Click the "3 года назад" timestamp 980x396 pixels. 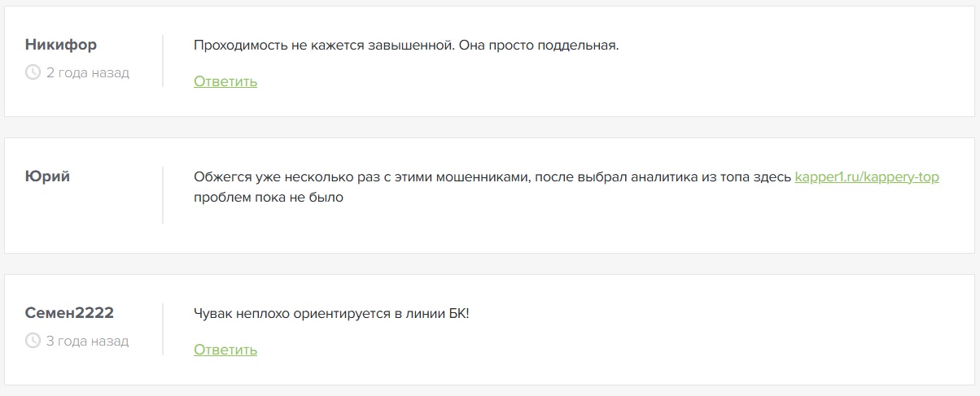(87, 341)
